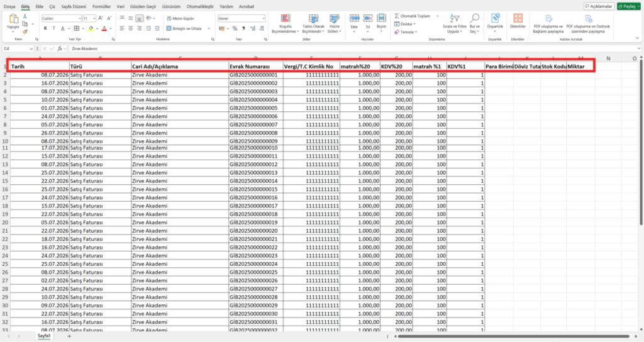Open the Calibri font name dropdown

79,18
